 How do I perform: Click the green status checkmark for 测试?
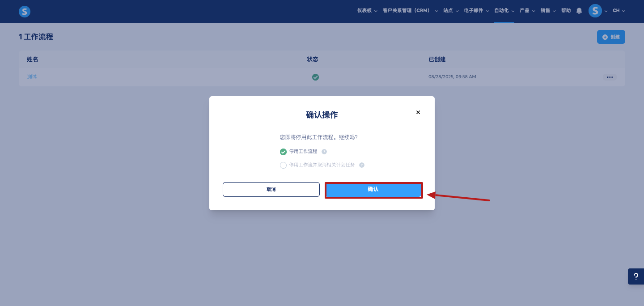click(315, 77)
